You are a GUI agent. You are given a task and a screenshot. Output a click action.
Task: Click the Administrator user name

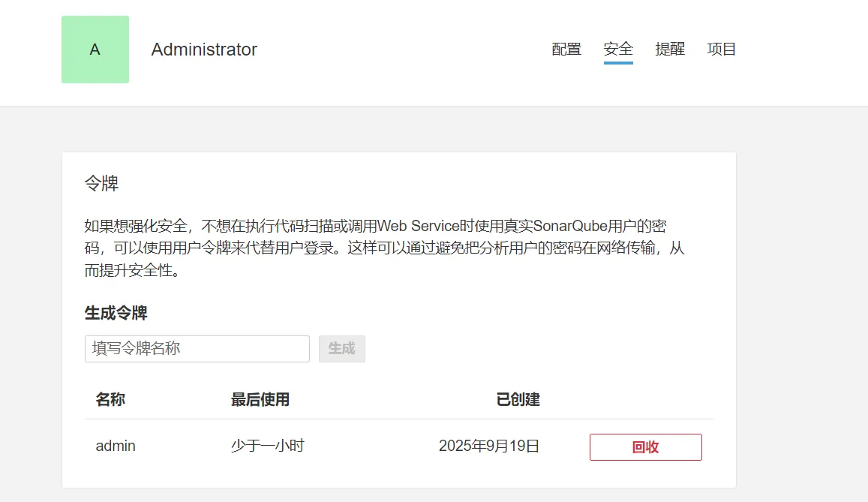point(204,50)
